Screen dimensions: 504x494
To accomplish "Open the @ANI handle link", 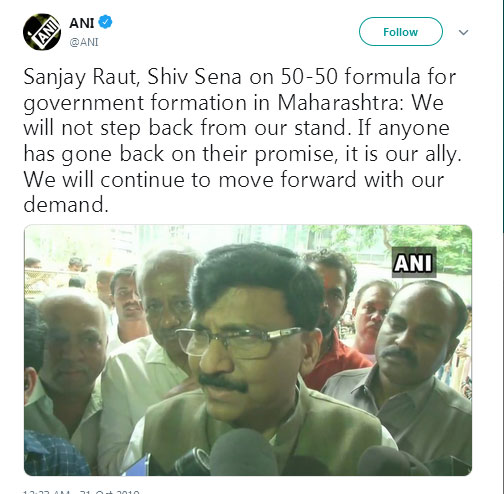I will click(x=84, y=42).
